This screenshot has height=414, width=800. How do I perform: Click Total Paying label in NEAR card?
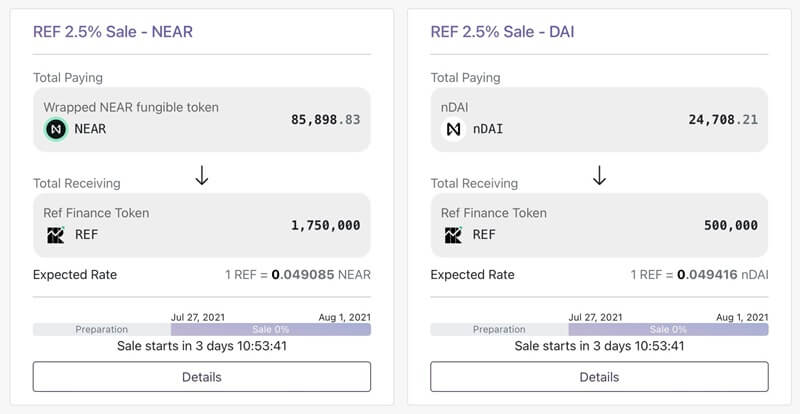(68, 78)
